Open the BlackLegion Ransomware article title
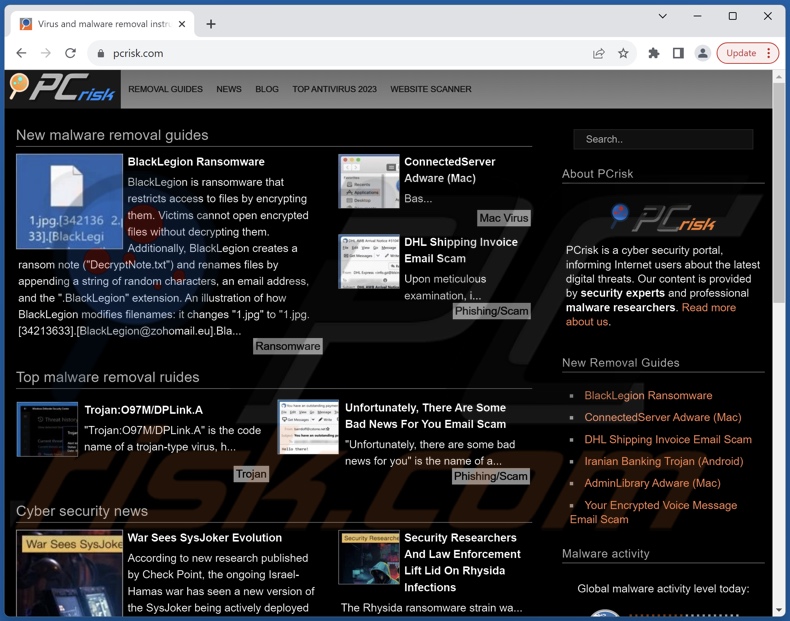Screen dimensions: 790x621 point(196,162)
